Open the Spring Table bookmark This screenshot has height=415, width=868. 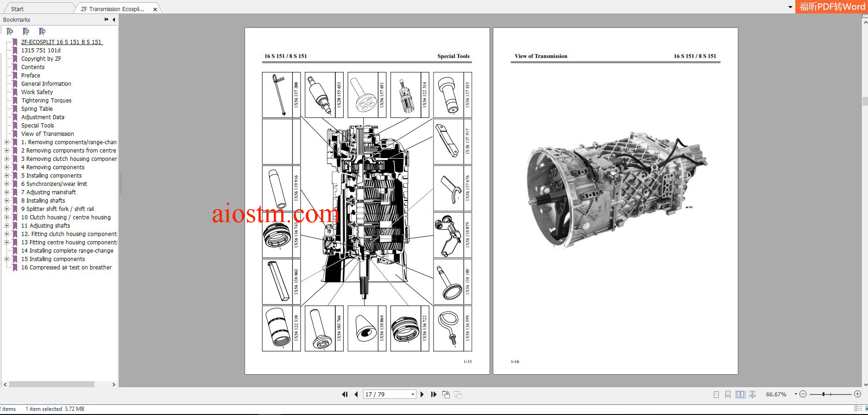coord(37,109)
